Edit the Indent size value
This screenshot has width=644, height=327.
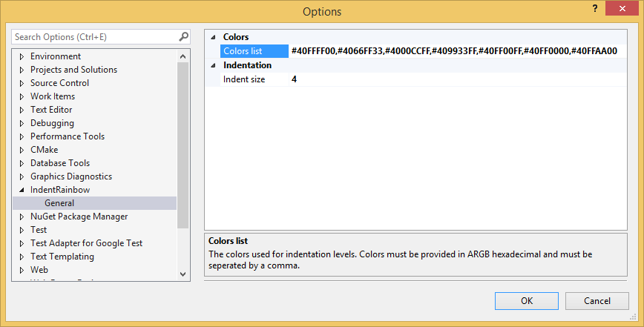[454, 79]
